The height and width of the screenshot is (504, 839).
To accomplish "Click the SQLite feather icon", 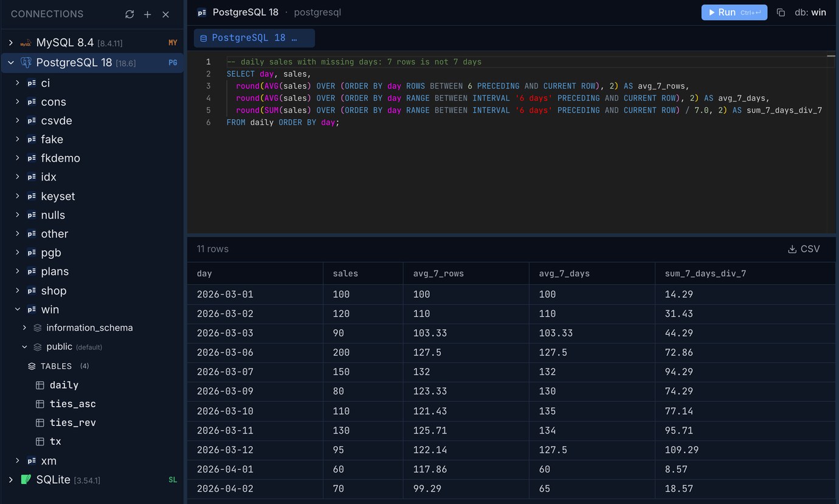I will [26, 480].
